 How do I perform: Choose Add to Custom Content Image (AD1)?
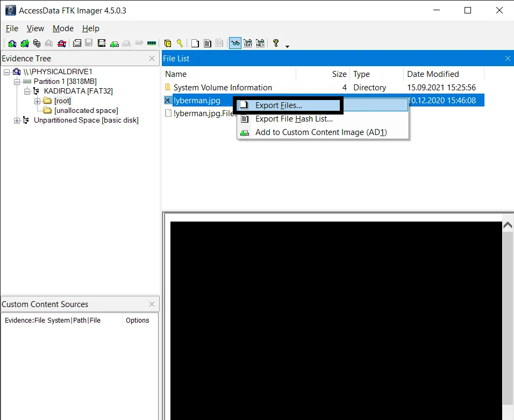tap(323, 132)
